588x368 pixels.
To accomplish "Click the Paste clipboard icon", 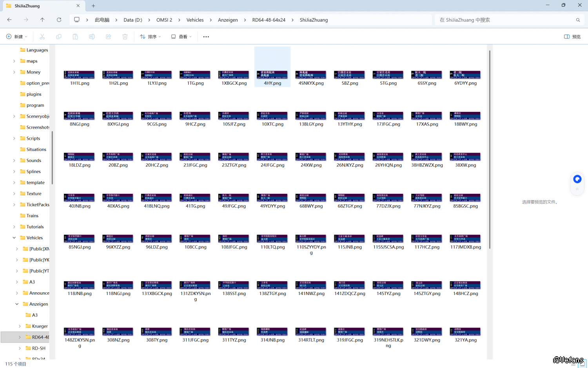I will point(75,36).
